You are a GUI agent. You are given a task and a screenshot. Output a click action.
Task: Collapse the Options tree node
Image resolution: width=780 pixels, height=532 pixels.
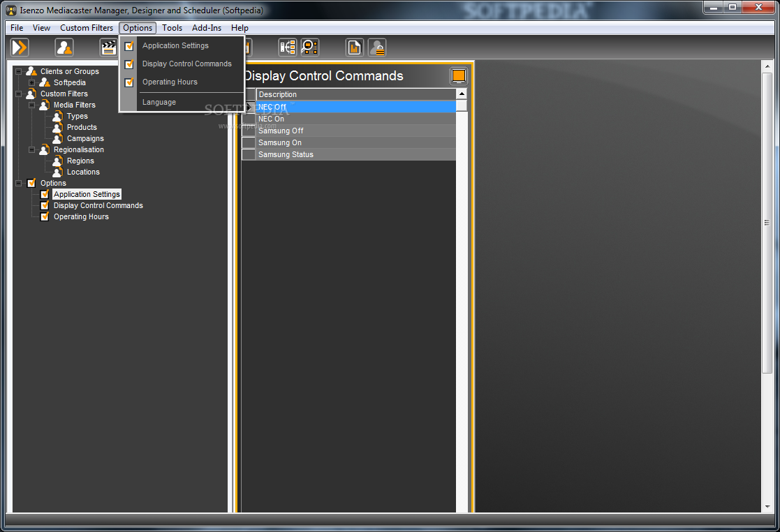point(18,184)
